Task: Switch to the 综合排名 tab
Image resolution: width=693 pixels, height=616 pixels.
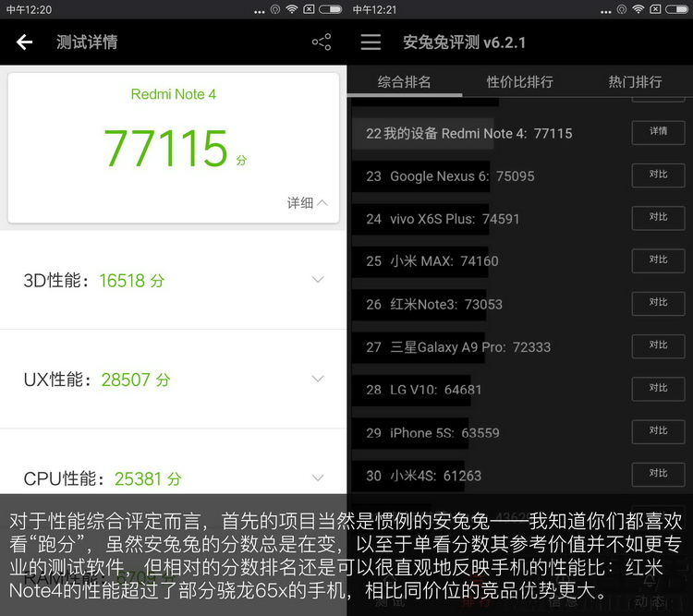Action: 404,82
